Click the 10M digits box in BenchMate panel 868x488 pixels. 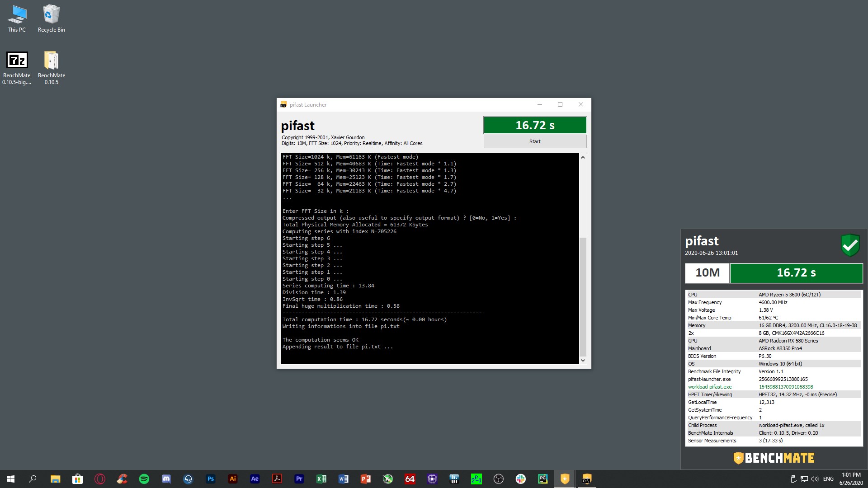tap(707, 273)
